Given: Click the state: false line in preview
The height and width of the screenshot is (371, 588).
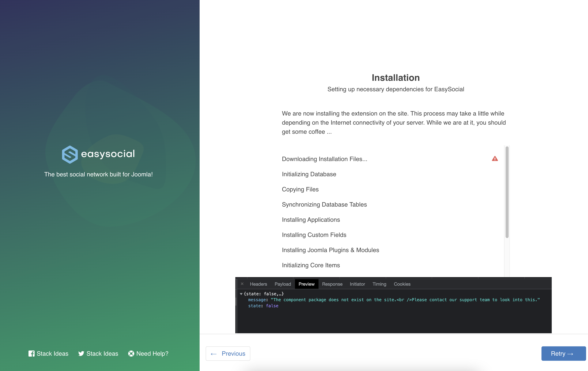Looking at the screenshot, I should [x=263, y=306].
